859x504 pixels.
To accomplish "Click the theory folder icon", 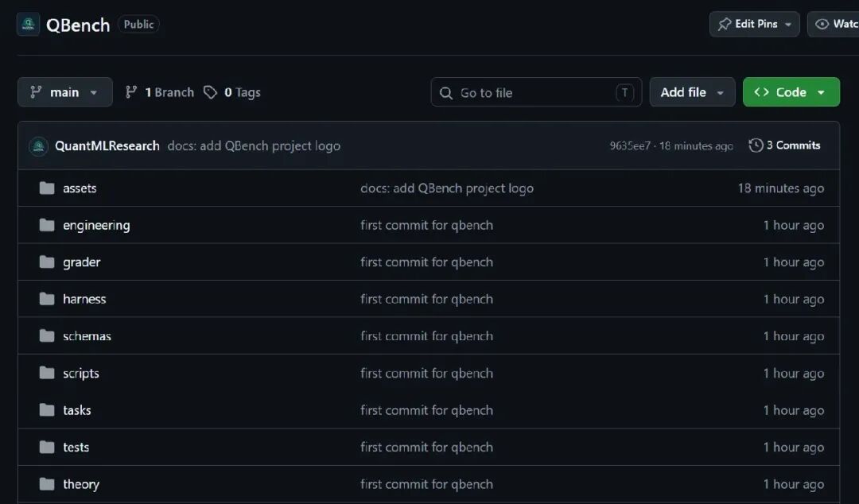I will 47,484.
